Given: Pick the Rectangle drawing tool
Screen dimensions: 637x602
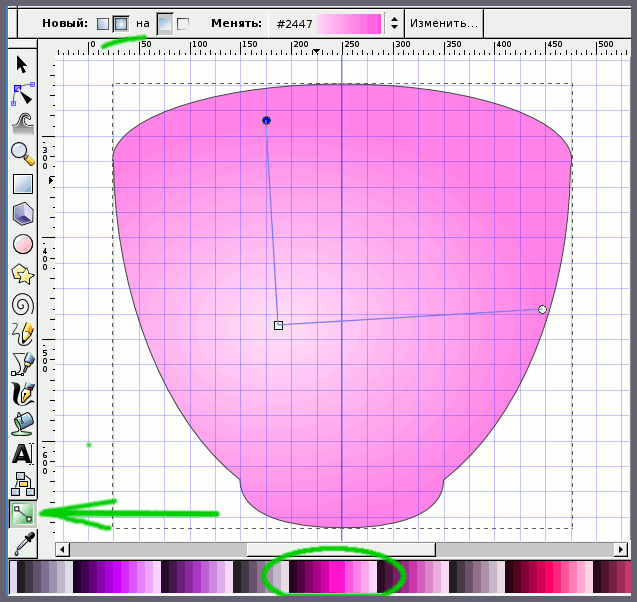Looking at the screenshot, I should pos(22,184).
